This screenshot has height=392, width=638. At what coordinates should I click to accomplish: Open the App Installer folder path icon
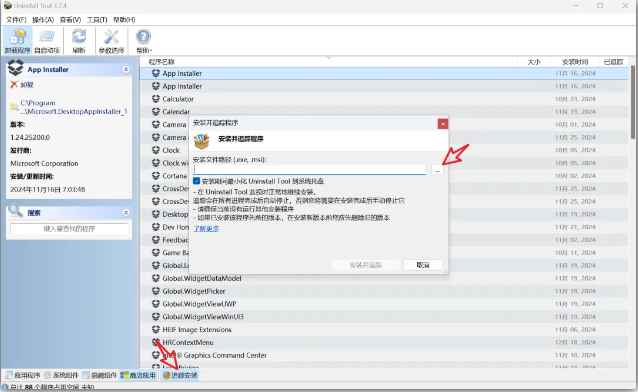(x=14, y=107)
